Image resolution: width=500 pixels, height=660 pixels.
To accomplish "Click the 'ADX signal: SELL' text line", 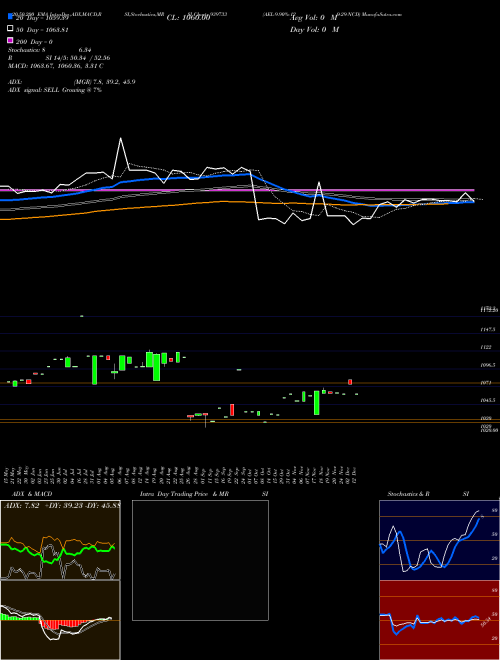I will pos(55,90).
